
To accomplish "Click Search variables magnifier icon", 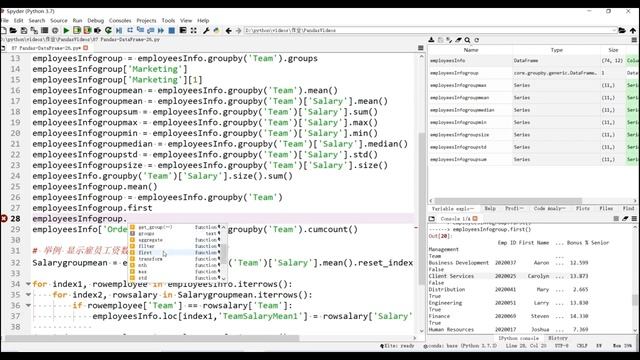I will click(467, 40).
